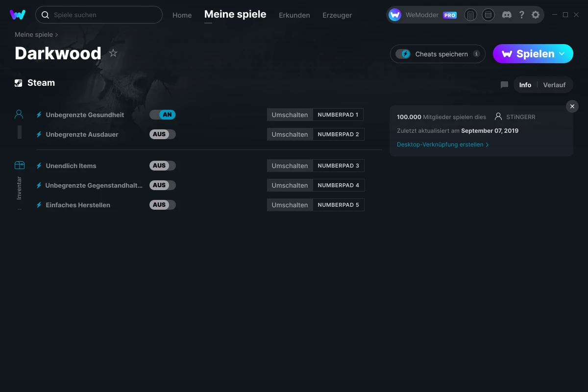Screen dimensions: 588x392
Task: Open the phone remote icon
Action: tap(470, 15)
